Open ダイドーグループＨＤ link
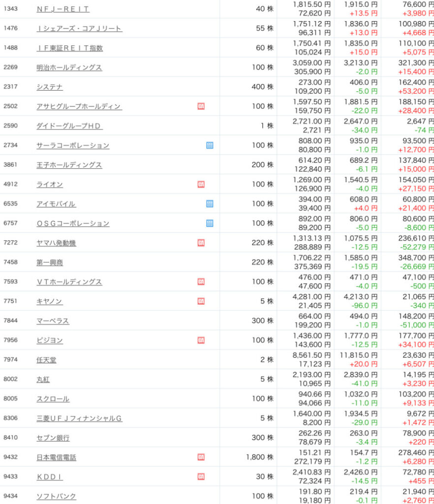 coord(69,126)
